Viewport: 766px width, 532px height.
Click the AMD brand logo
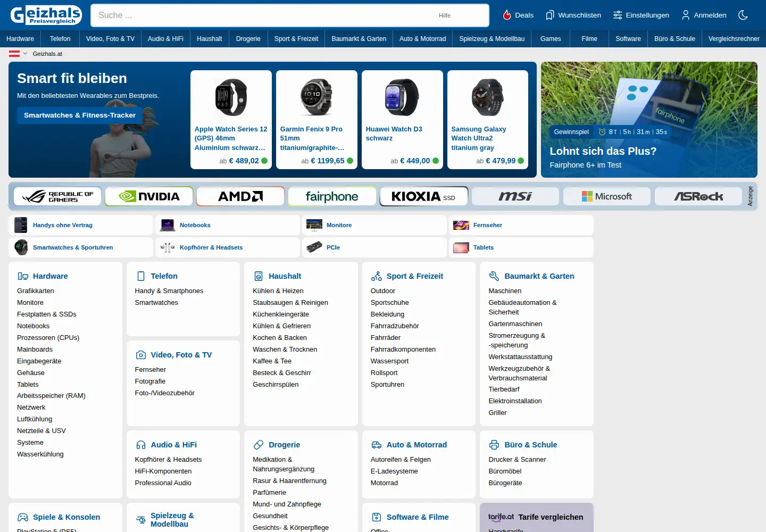(240, 196)
